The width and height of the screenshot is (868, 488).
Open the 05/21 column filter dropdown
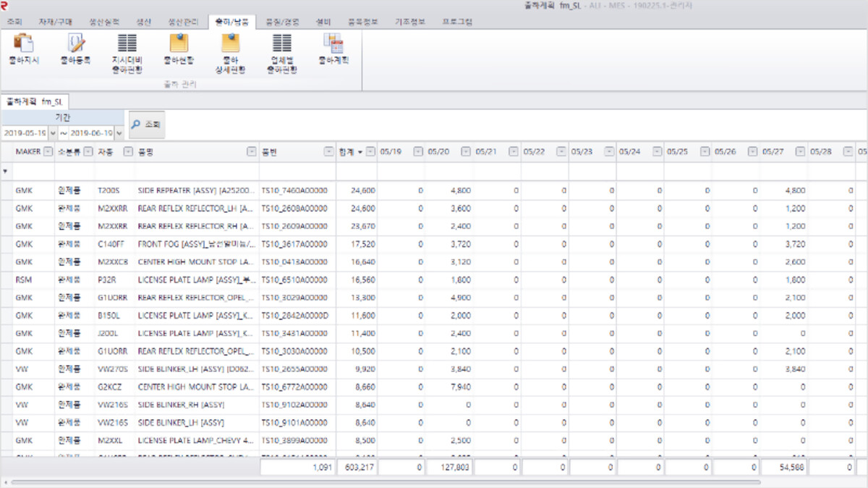tap(513, 151)
